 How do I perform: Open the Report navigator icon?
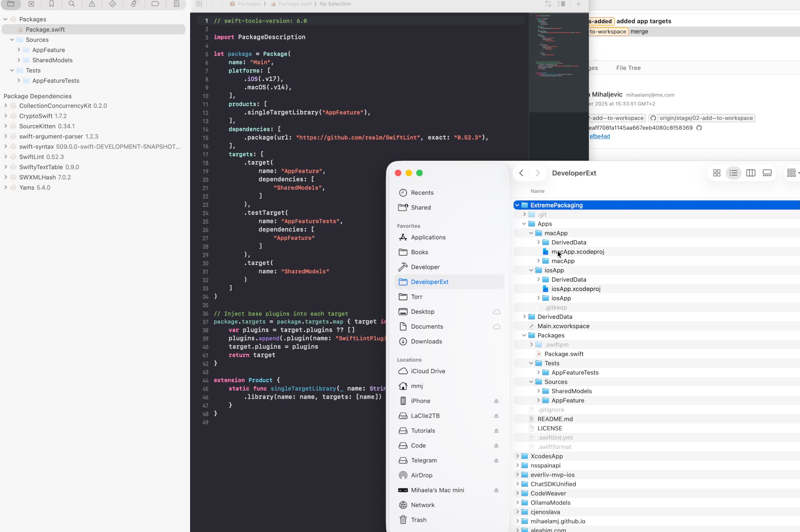coord(176,4)
